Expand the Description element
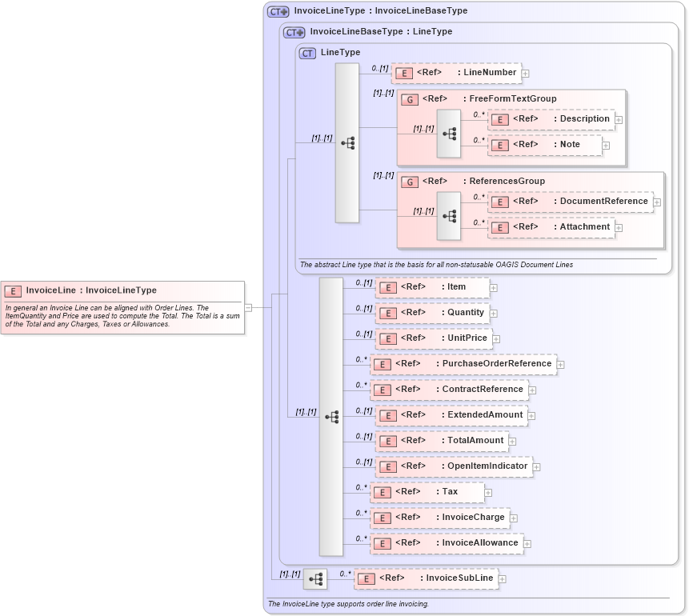The height and width of the screenshot is (616, 689). 617,119
